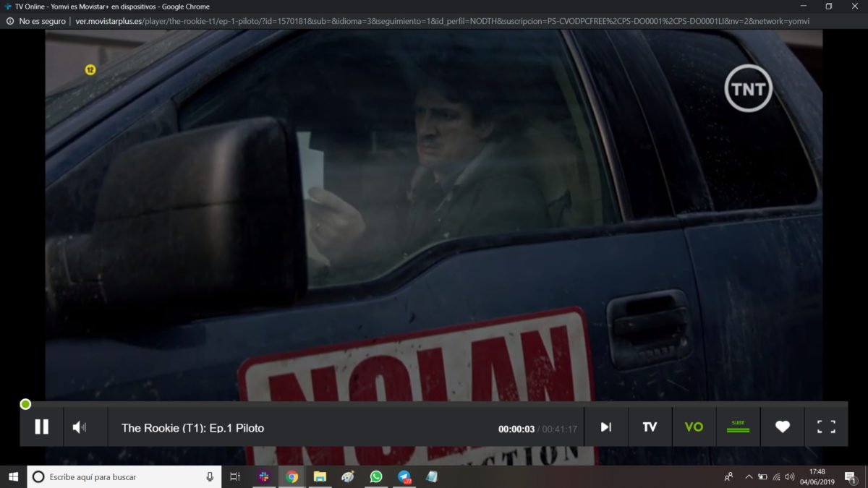Open the Windows Start menu

[x=13, y=476]
